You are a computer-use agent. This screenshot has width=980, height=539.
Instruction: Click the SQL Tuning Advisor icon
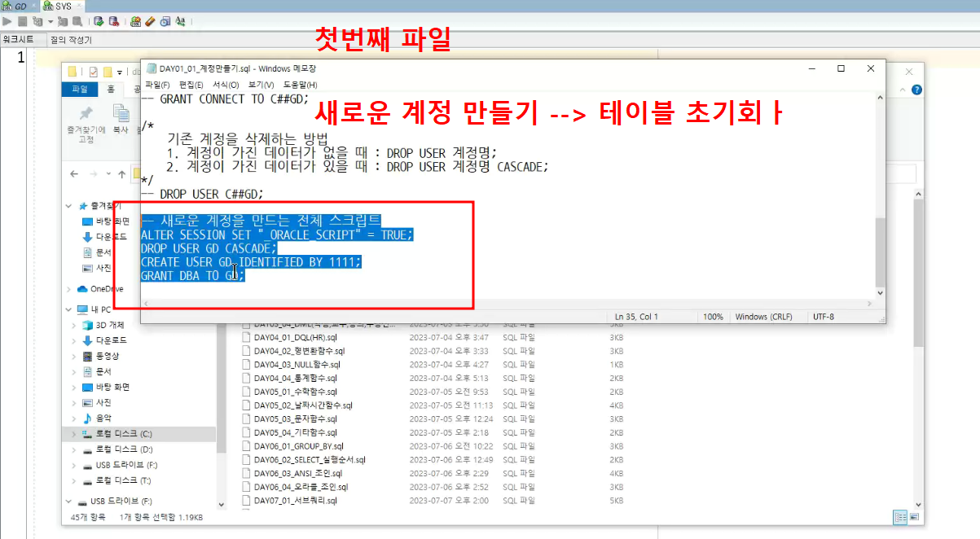(x=76, y=21)
